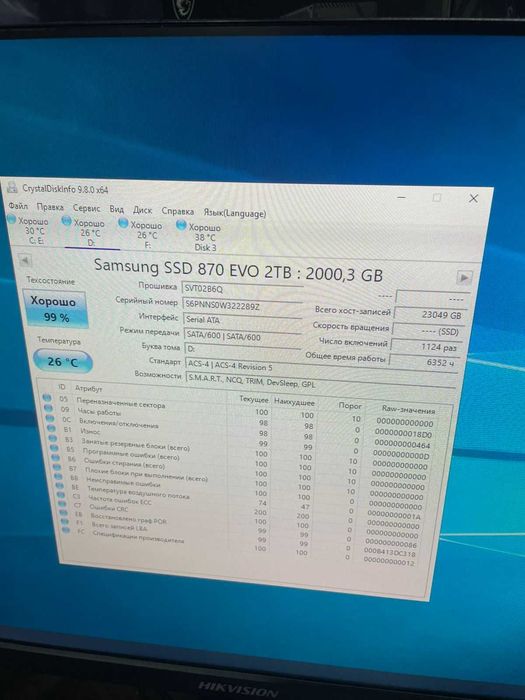The height and width of the screenshot is (700, 525).
Task: Click the Возможности field S.M.A.R.T., NCQ, TRIM
Action: (x=321, y=384)
